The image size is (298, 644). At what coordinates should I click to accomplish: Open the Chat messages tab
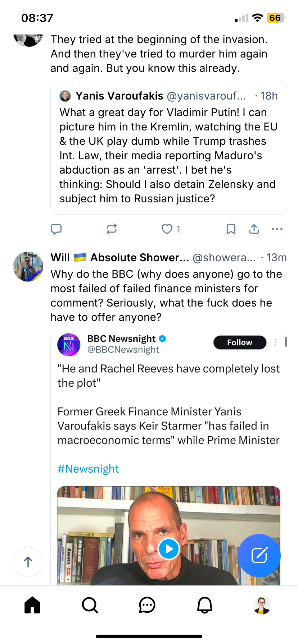pos(147,605)
